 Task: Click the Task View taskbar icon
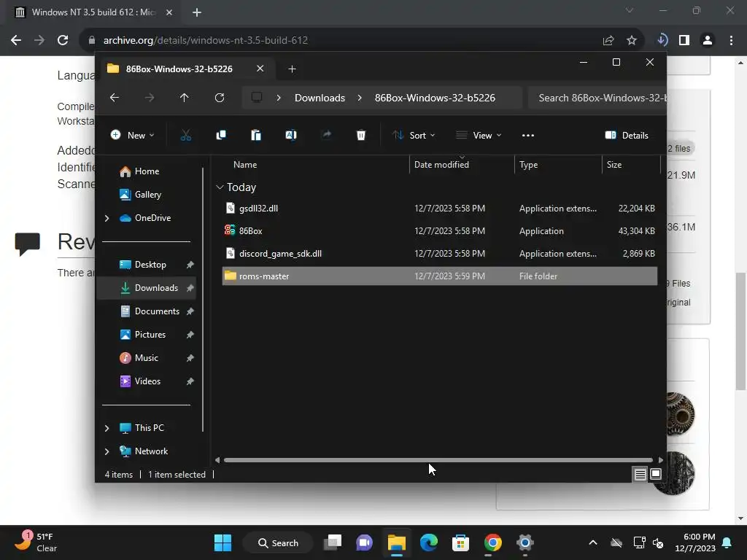point(333,542)
